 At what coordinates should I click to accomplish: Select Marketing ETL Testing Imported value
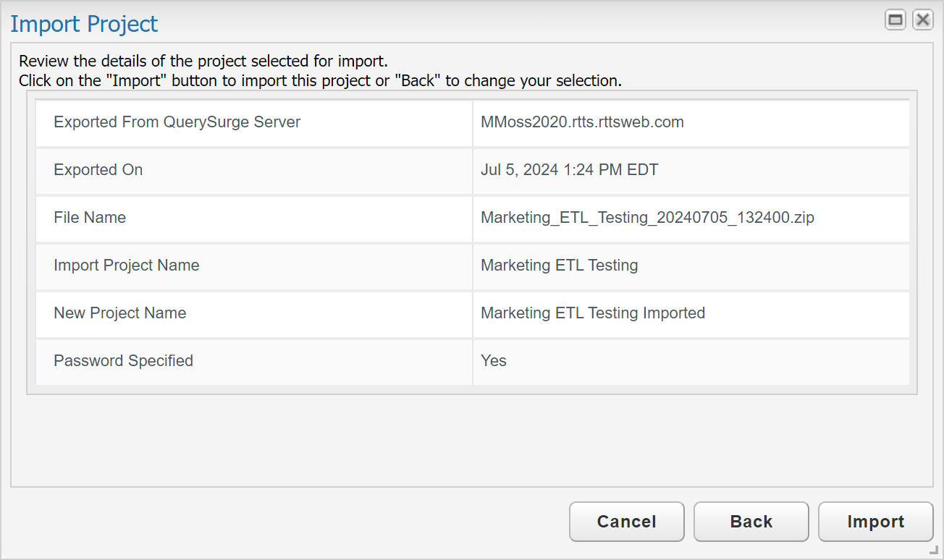[x=592, y=313]
